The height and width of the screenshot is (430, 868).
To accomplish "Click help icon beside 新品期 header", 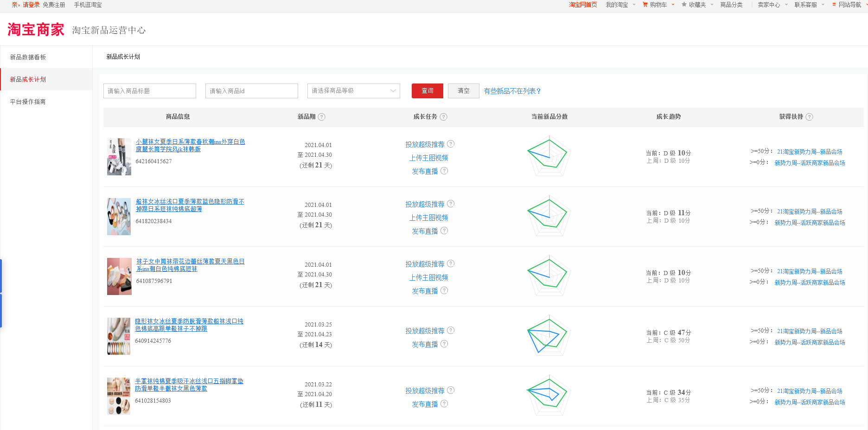I will [x=322, y=117].
